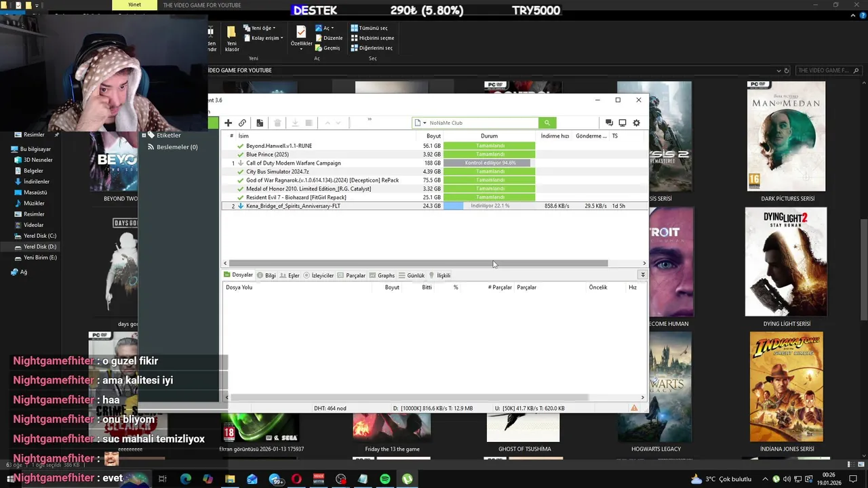The width and height of the screenshot is (868, 488).
Task: Open Spotify from the taskbar
Action: (385, 479)
